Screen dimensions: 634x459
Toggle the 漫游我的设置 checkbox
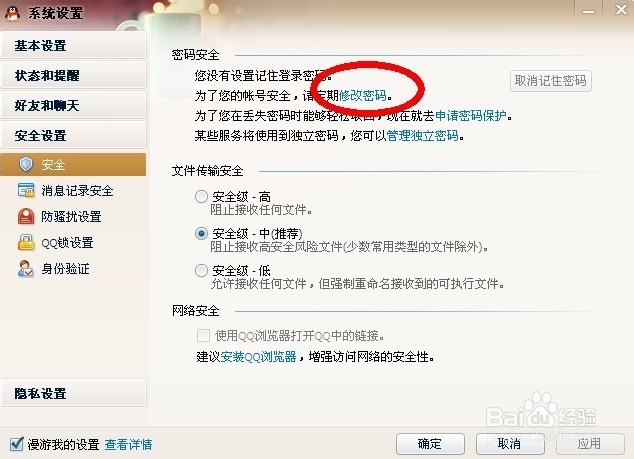tap(16, 444)
